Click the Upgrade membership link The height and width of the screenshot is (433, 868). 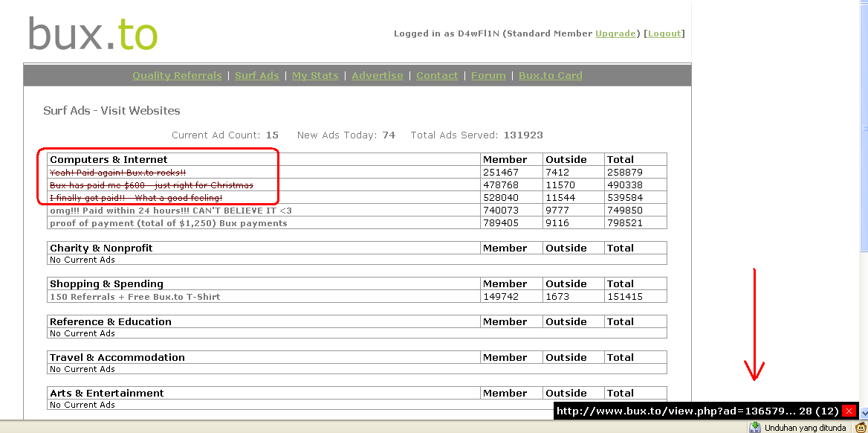615,33
